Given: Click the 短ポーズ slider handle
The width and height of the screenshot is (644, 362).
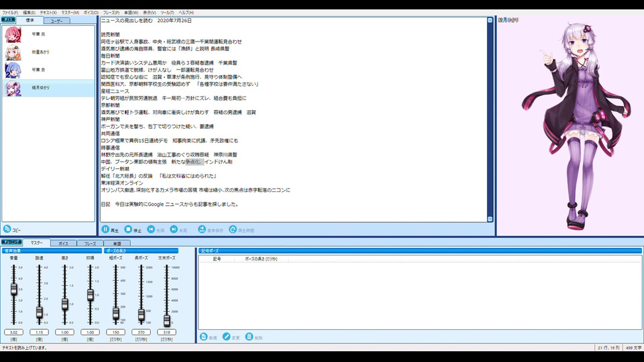Looking at the screenshot, I should click(115, 313).
